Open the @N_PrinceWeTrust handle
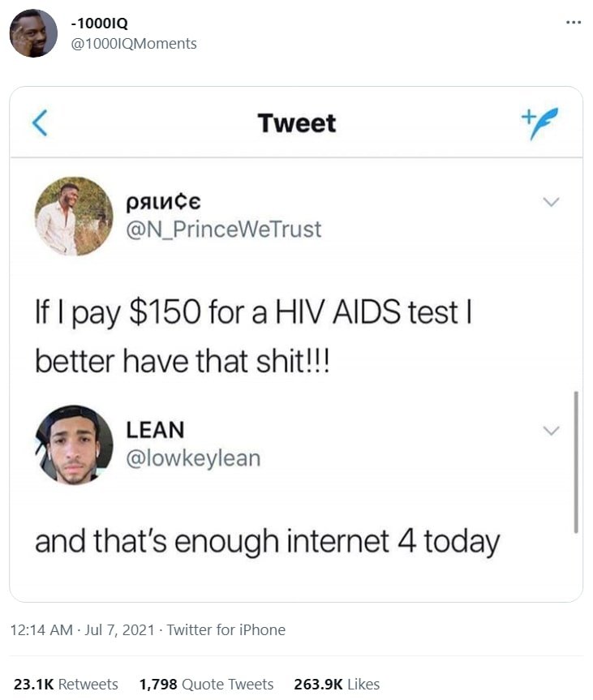The image size is (593, 700). [224, 230]
